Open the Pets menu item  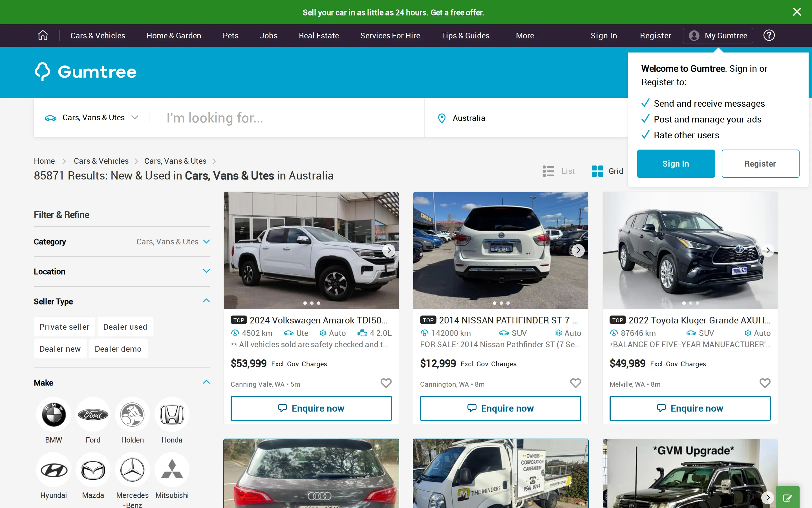pos(231,36)
